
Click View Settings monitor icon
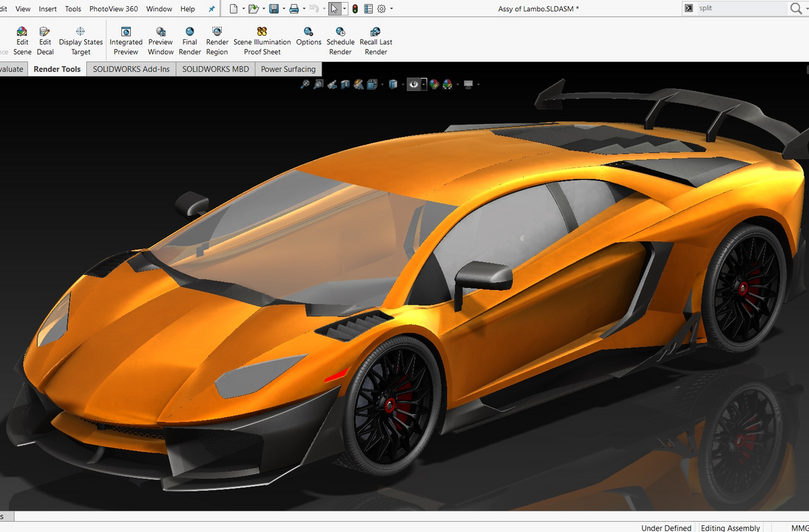pyautogui.click(x=469, y=84)
